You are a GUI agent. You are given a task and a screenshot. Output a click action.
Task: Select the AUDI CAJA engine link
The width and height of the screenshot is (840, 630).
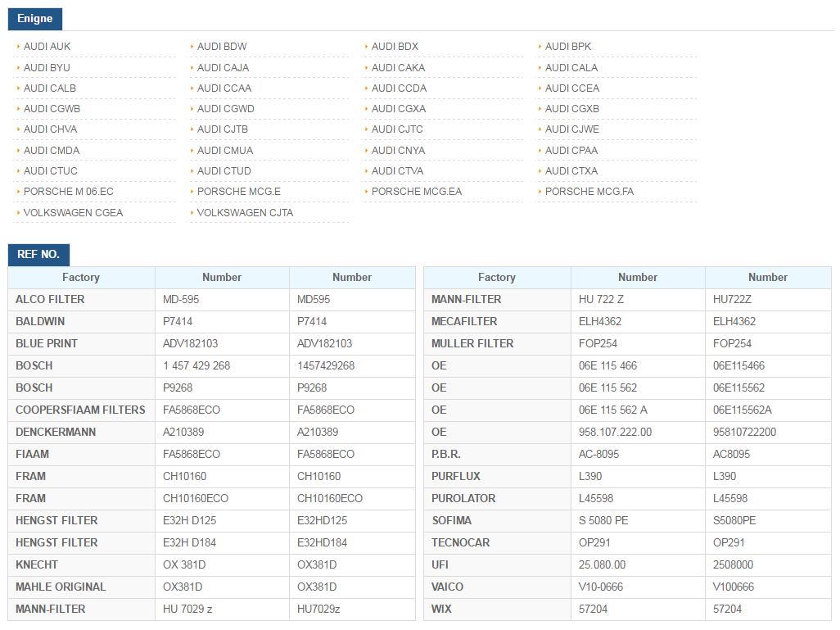pyautogui.click(x=223, y=67)
